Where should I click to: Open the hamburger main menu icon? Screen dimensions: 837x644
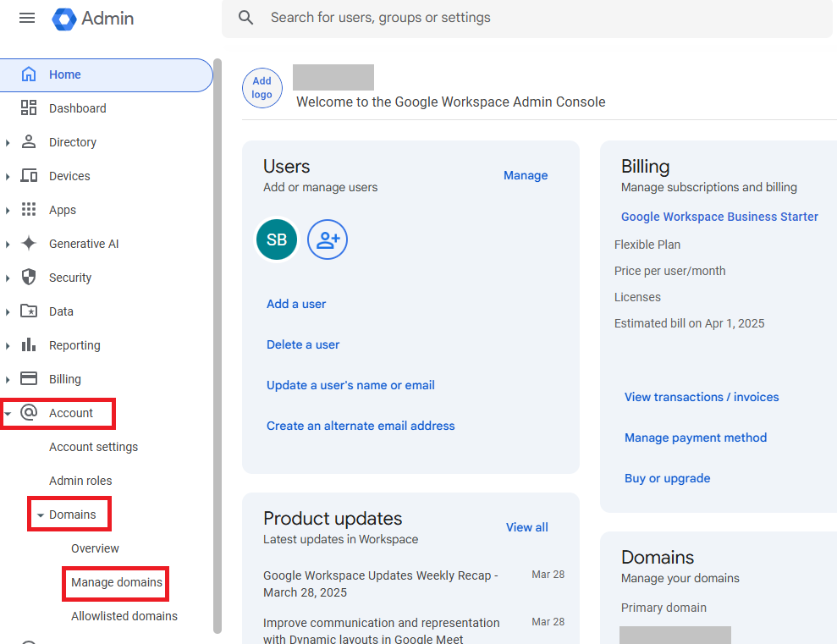pos(27,18)
